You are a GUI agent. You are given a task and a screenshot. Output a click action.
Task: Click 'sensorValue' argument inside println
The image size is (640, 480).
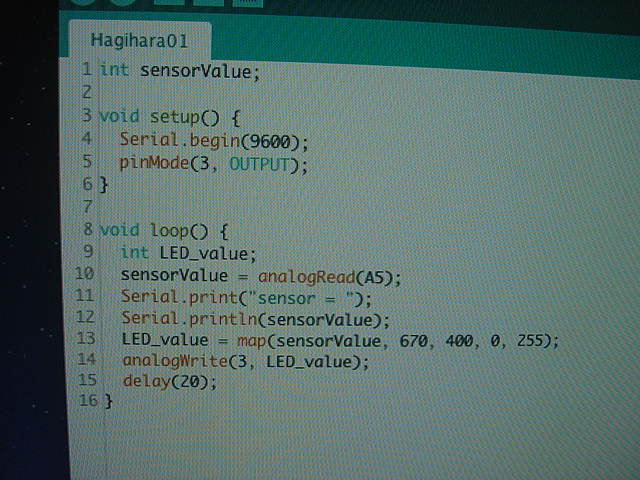(x=320, y=320)
